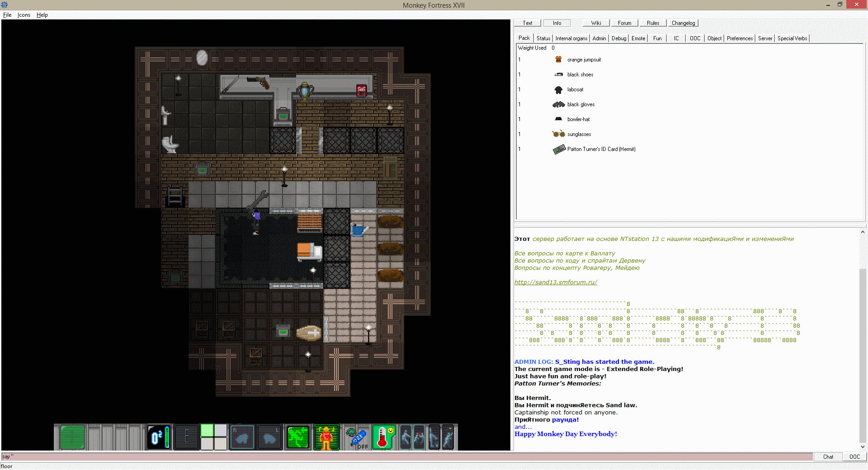This screenshot has width=868, height=470.
Task: Click the labcoat inventory icon
Action: (x=559, y=89)
